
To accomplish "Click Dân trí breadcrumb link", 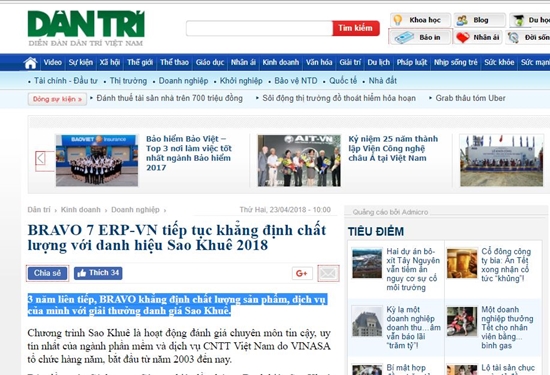I will tap(39, 210).
